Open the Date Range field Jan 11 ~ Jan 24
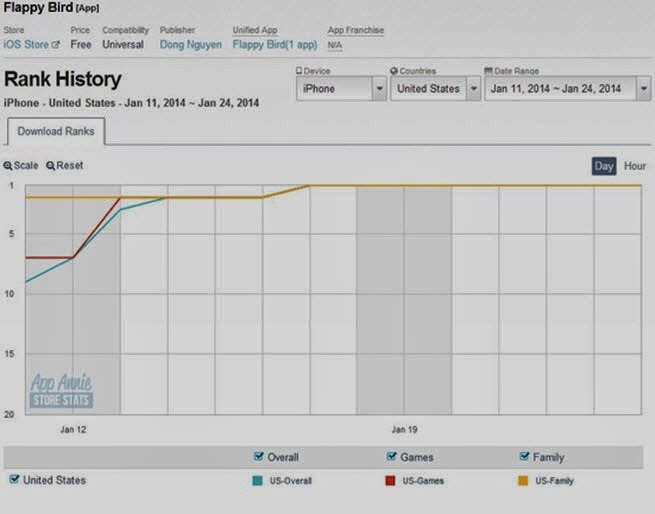Image resolution: width=655 pixels, height=514 pixels. click(567, 89)
